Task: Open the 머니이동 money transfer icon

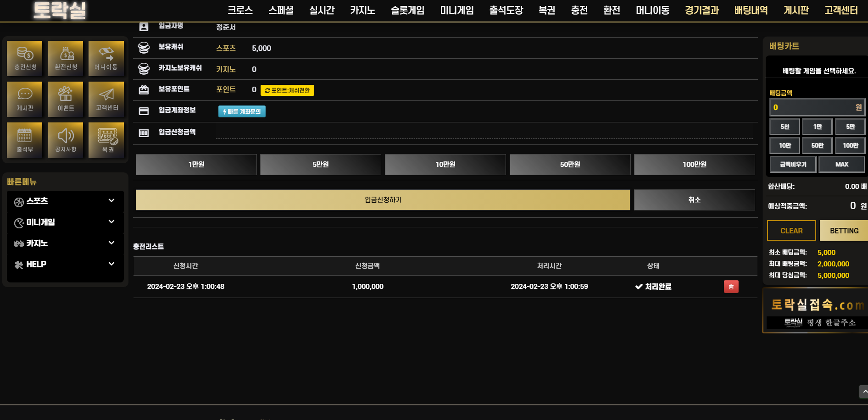Action: click(x=106, y=58)
